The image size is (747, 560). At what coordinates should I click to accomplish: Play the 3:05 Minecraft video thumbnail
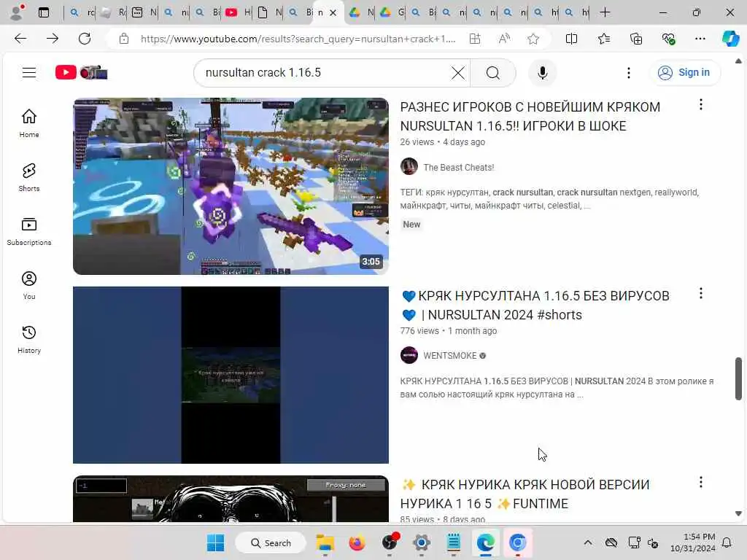231,186
